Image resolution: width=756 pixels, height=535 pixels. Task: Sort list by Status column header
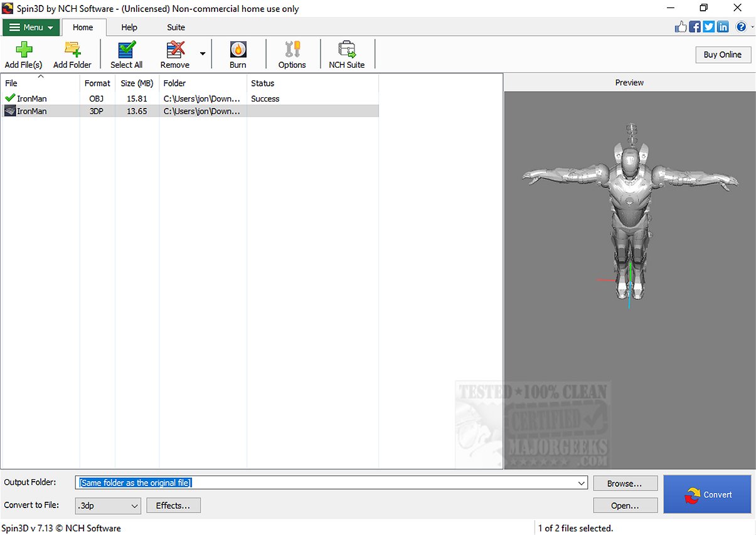pyautogui.click(x=312, y=83)
